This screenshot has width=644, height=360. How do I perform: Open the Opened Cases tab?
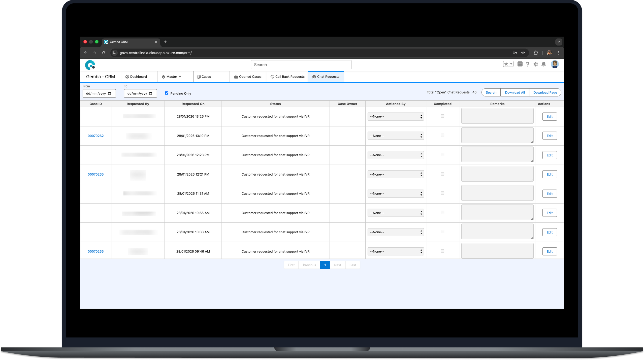click(248, 77)
